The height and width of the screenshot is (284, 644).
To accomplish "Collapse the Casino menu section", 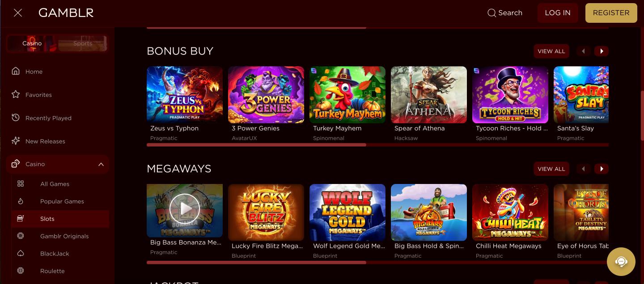I will (x=101, y=164).
